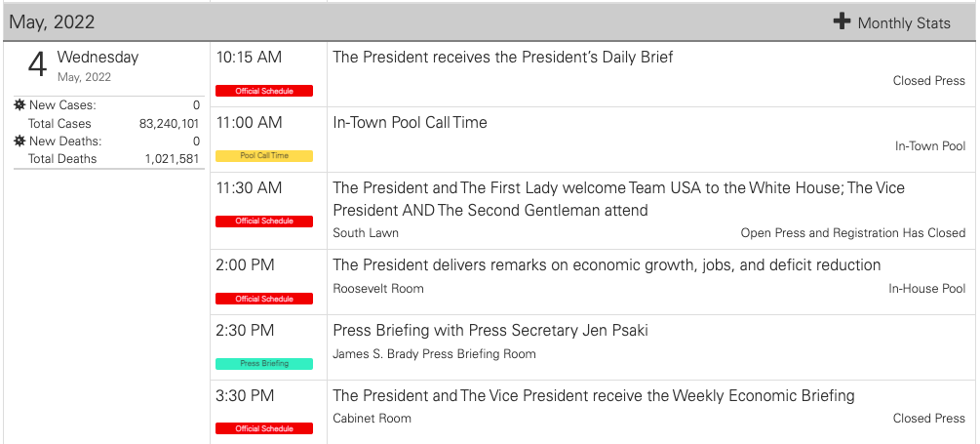Click the New Cases virus icon
The width and height of the screenshot is (980, 444).
20,105
